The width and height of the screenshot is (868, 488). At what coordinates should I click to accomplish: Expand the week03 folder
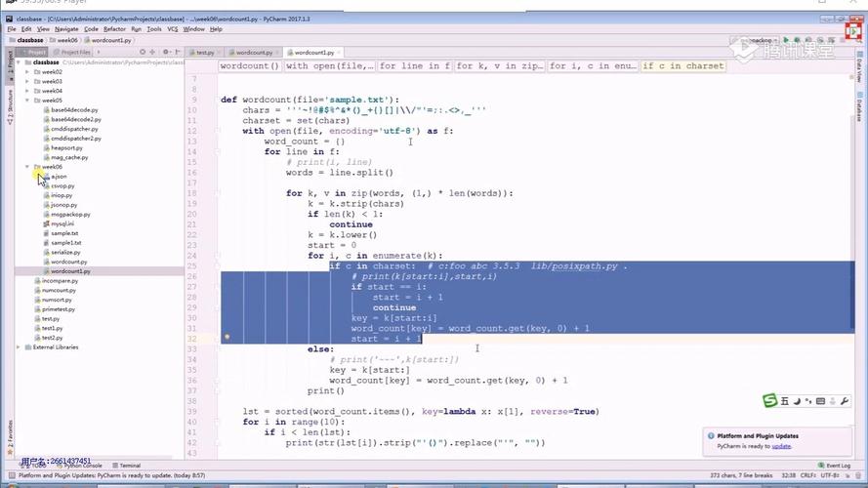coord(27,81)
